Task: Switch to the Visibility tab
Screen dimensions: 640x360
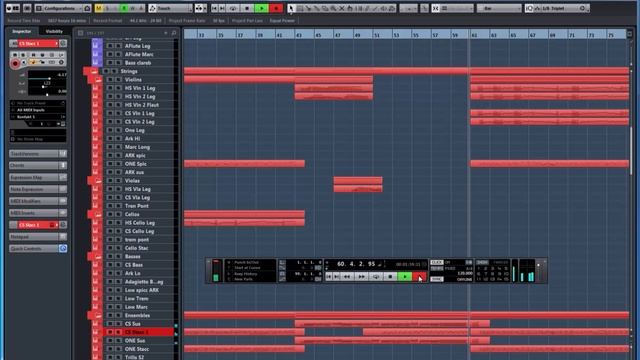Action: click(54, 31)
